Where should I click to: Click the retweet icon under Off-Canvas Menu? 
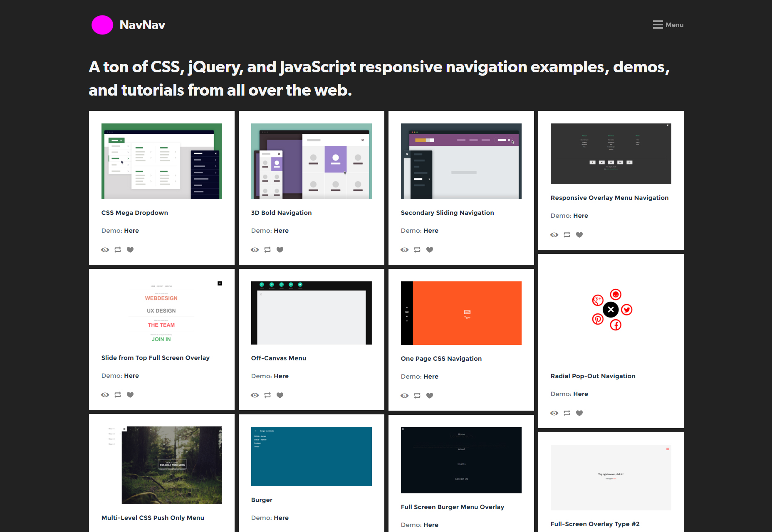[267, 395]
